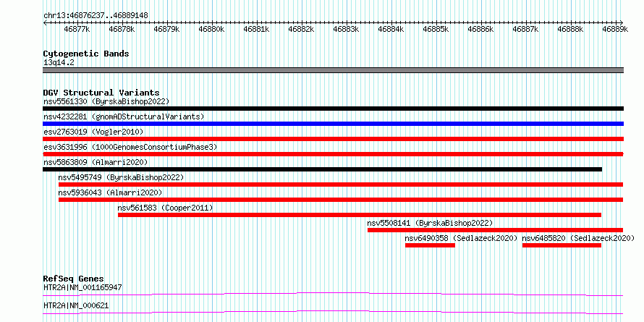
Task: Click the 46889k ruler tick label
Action: [x=615, y=29]
